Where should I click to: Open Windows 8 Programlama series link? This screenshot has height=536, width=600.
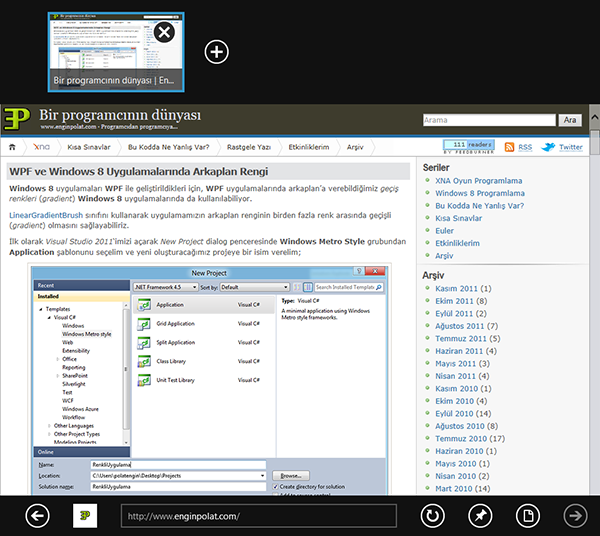pyautogui.click(x=480, y=193)
